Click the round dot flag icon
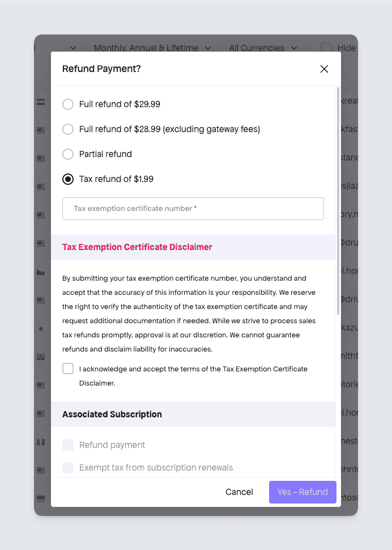392x550 pixels. tap(41, 328)
